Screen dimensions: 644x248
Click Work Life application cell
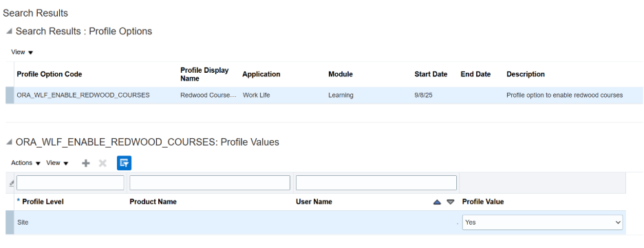257,95
